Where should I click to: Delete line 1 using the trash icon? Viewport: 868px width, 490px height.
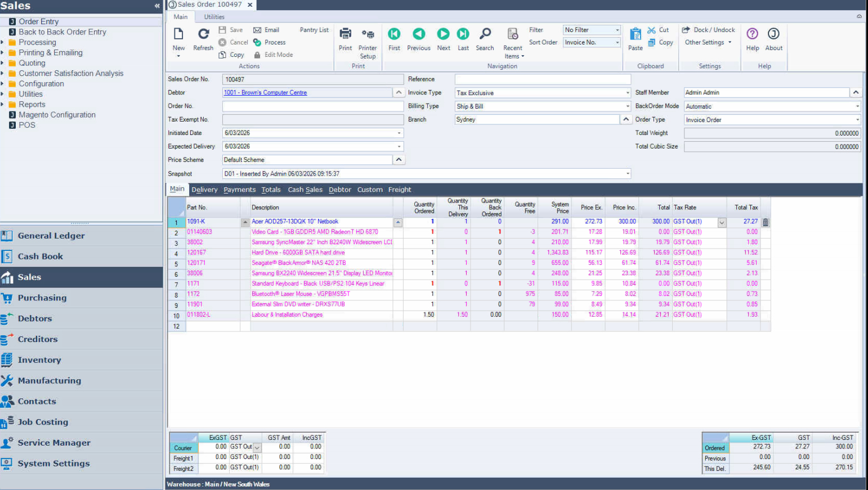766,222
